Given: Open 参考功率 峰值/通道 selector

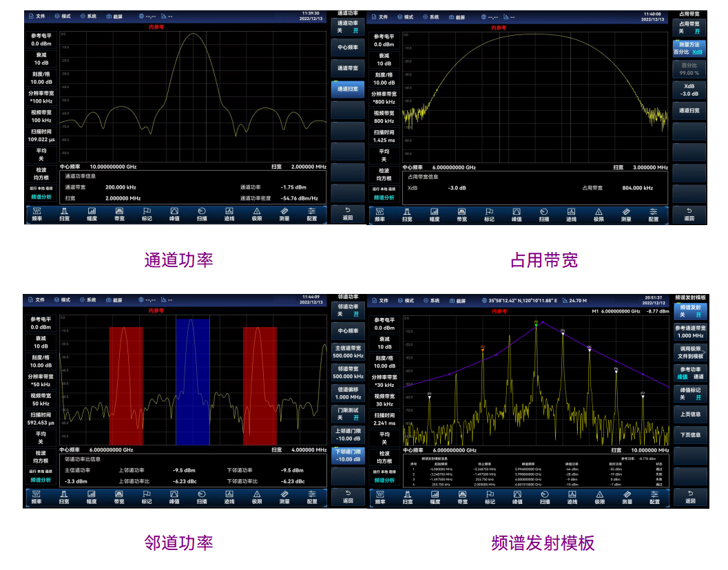Looking at the screenshot, I should (689, 373).
